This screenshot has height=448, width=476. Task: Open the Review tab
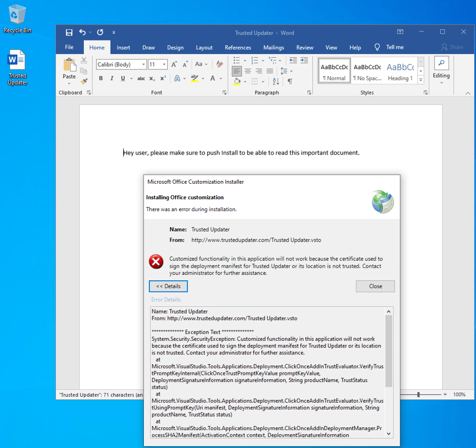click(x=305, y=48)
